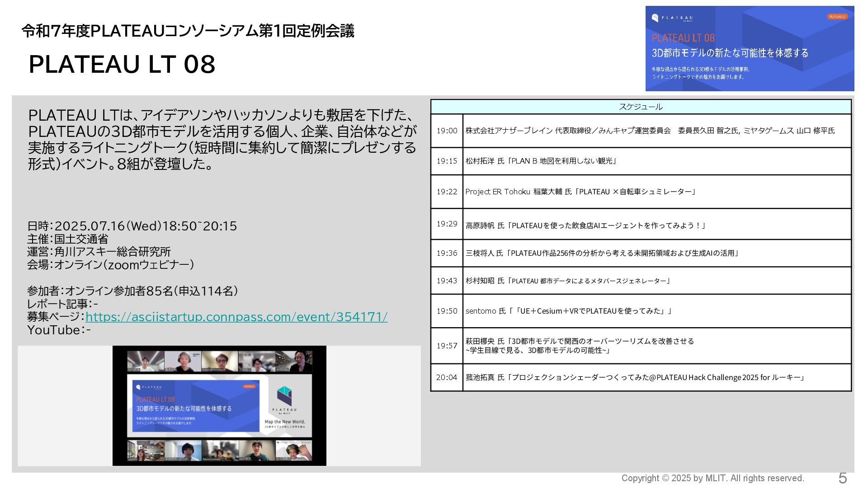The height and width of the screenshot is (488, 868).
Task: Click the slide page number 5
Action: 842,478
